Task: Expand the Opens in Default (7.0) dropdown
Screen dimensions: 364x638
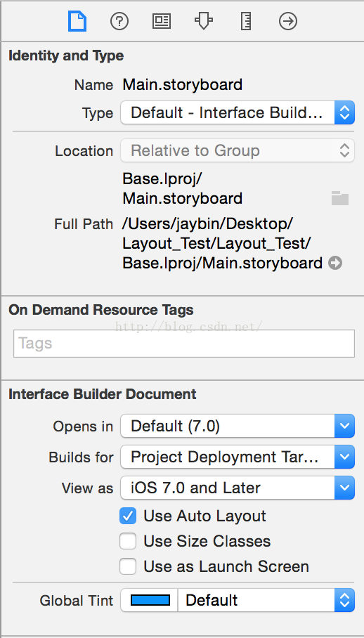Action: click(x=238, y=427)
